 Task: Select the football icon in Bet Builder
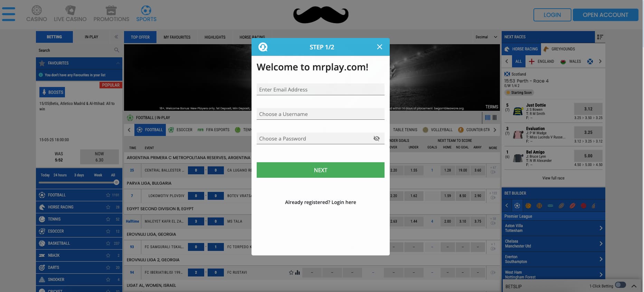(x=517, y=206)
